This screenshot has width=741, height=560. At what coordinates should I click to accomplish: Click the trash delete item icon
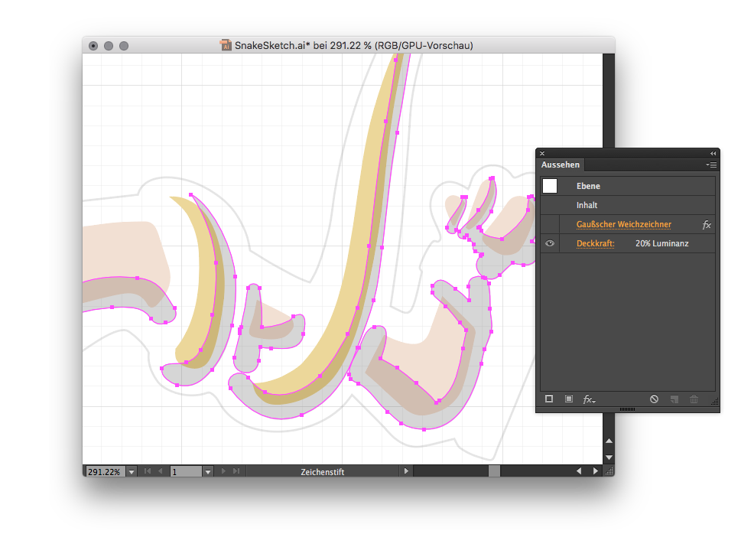click(694, 399)
